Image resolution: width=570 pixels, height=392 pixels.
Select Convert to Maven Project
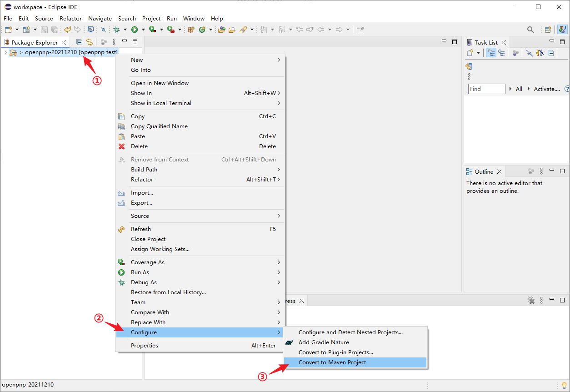[332, 362]
